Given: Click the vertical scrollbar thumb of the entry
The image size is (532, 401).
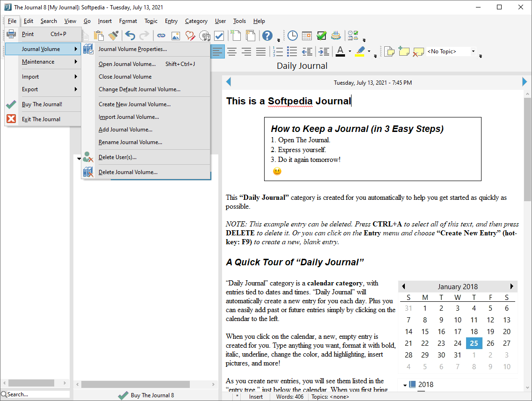Looking at the screenshot, I should pos(527,149).
